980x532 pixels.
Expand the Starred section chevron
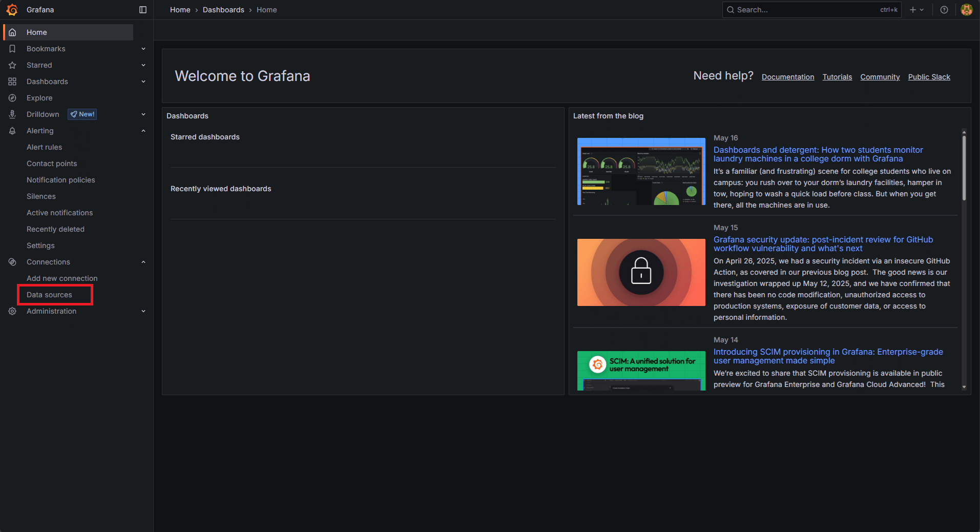[143, 65]
